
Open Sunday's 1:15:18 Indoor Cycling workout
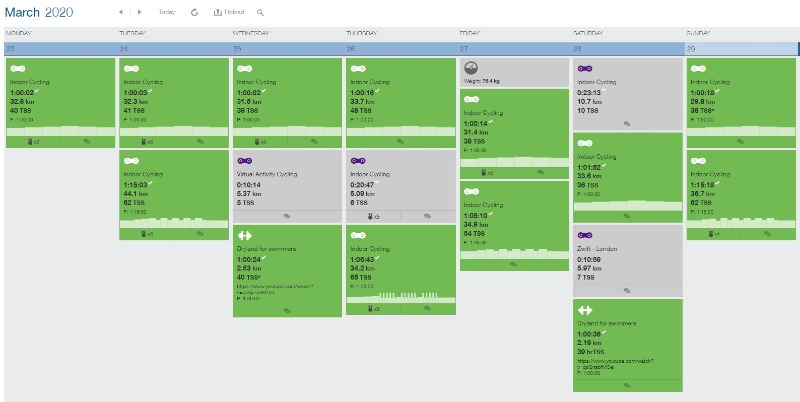741,194
